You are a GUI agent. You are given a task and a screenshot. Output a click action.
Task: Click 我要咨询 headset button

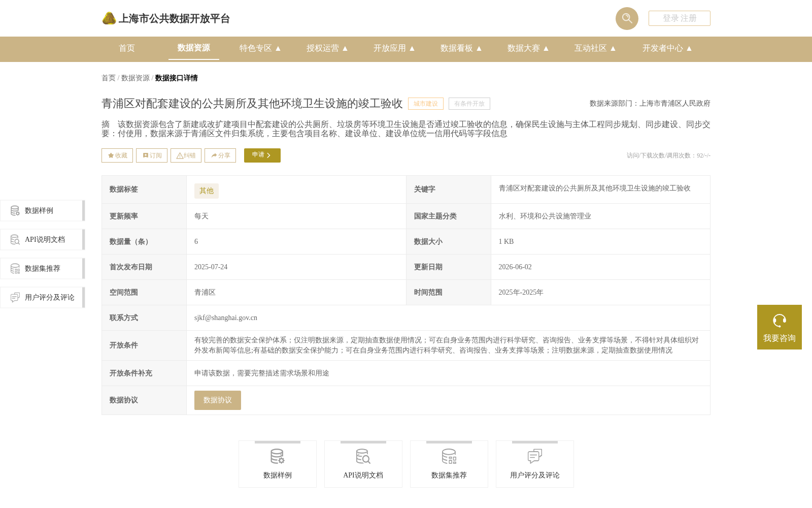point(780,327)
